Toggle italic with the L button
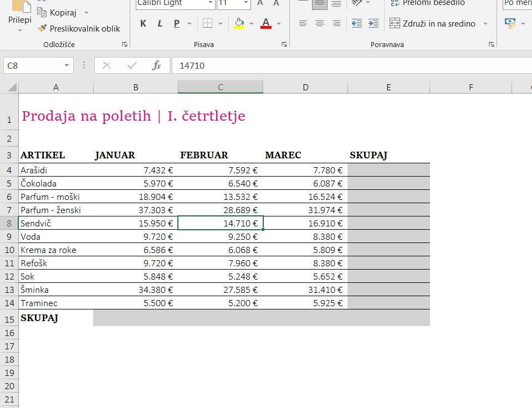The image size is (532, 408). click(160, 23)
